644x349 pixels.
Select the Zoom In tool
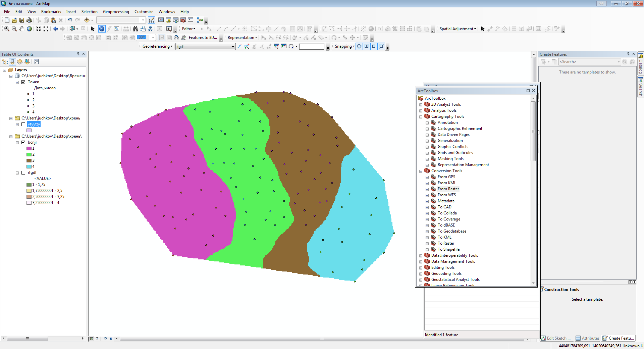click(7, 29)
